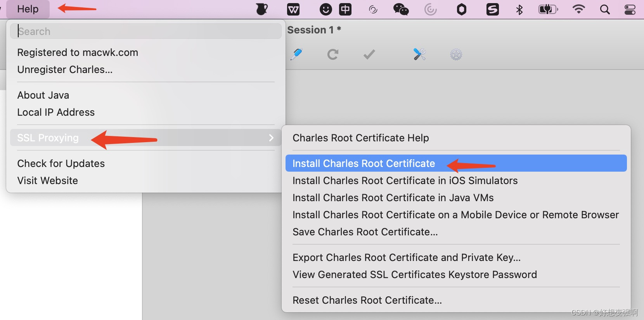Screen dimensions: 644x320
Task: Click the battery charging status icon
Action: [x=548, y=9]
